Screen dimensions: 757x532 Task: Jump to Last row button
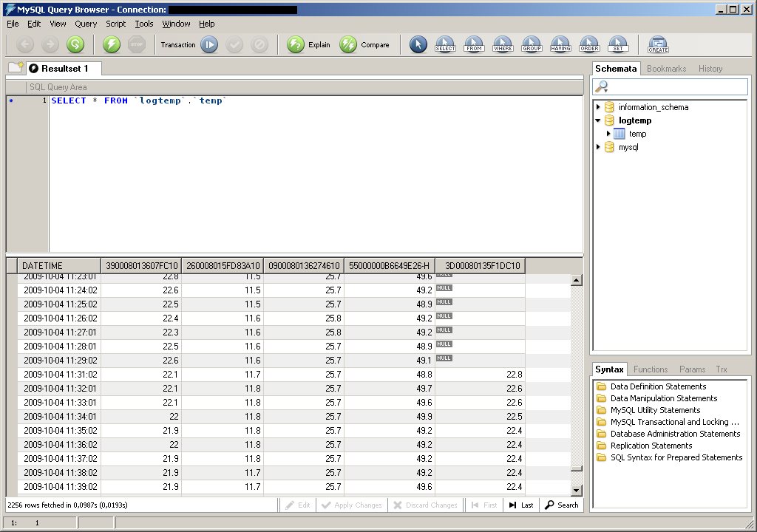pyautogui.click(x=521, y=505)
